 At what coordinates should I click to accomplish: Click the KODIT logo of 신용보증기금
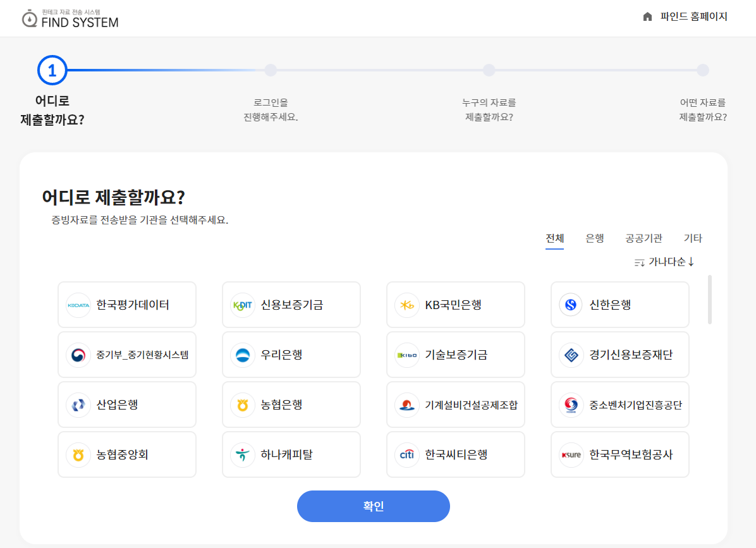pos(243,305)
